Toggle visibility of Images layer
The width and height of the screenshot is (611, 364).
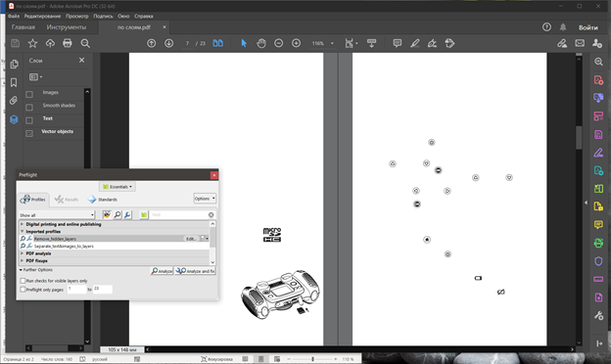[x=29, y=94]
